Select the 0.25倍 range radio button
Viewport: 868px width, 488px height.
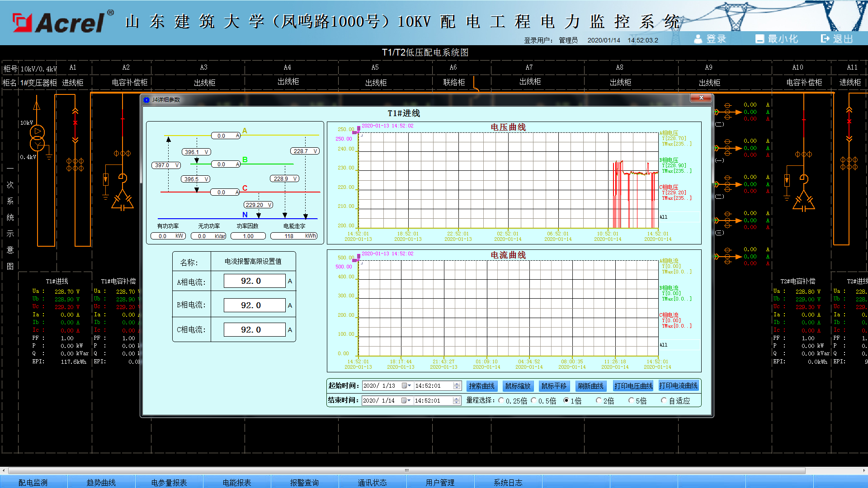[x=501, y=400]
